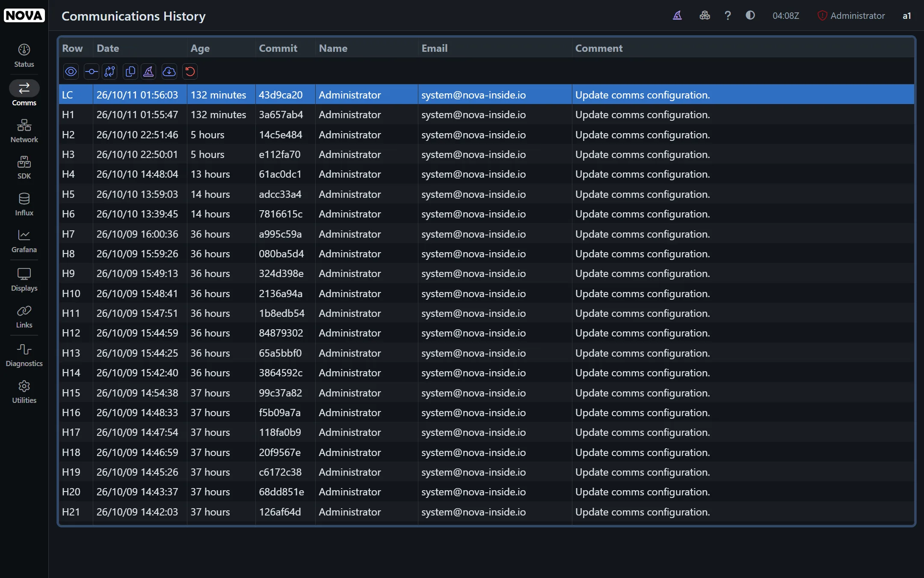924x578 pixels.
Task: Click the red revert arrow icon
Action: click(190, 72)
